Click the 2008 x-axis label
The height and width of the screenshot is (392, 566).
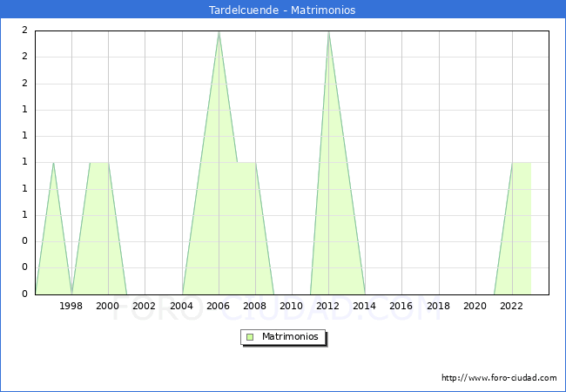coord(255,306)
